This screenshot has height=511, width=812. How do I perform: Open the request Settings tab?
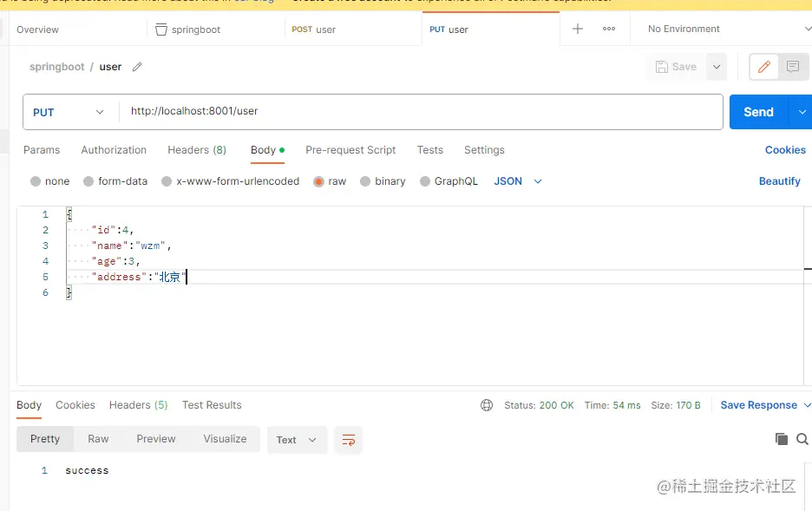484,149
